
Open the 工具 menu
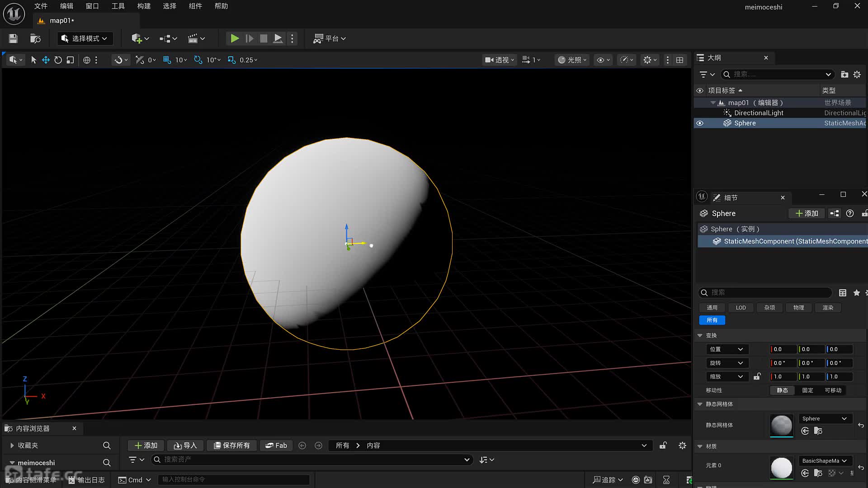[x=118, y=6]
